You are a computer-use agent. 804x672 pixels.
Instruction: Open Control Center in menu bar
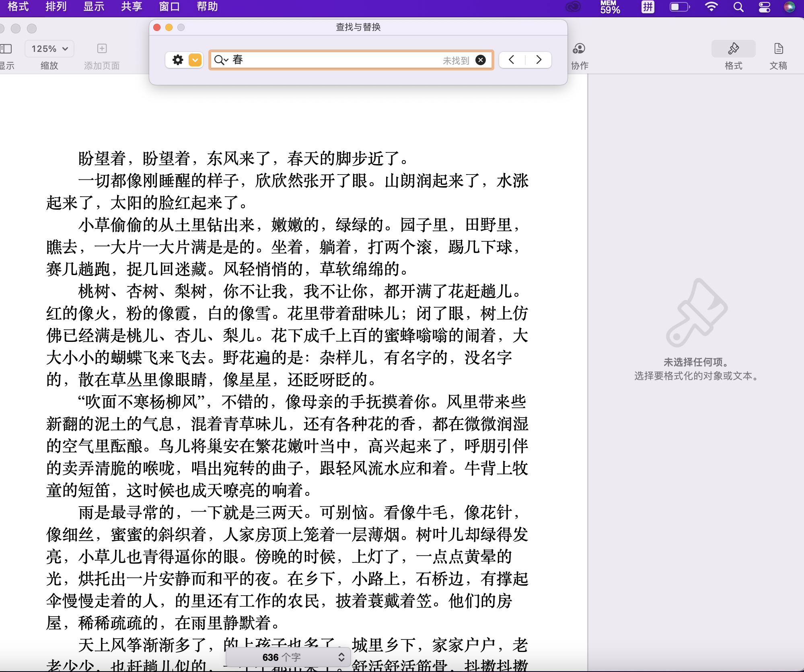(764, 7)
